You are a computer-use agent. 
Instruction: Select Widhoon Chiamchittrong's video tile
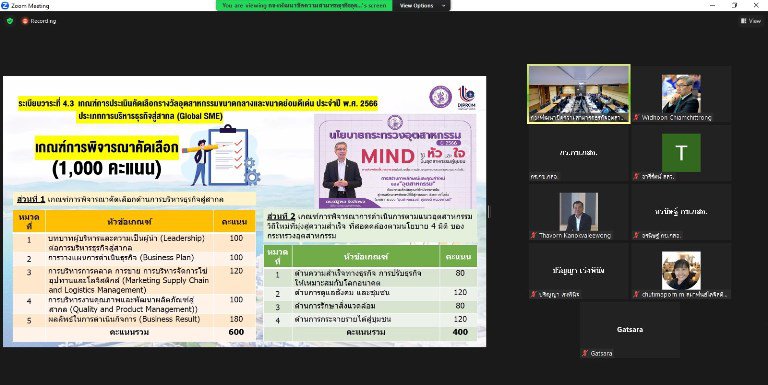(681, 94)
